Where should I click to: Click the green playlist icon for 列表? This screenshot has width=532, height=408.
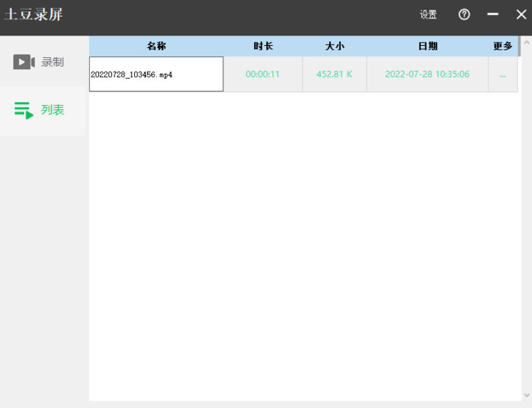24,110
